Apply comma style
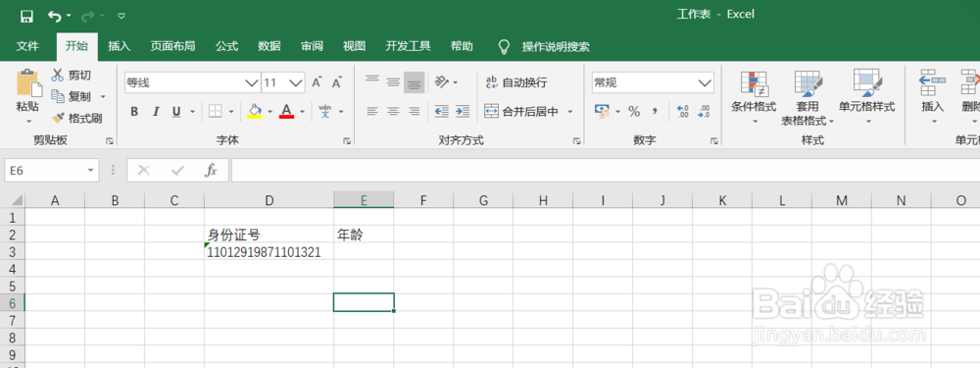 tap(655, 112)
